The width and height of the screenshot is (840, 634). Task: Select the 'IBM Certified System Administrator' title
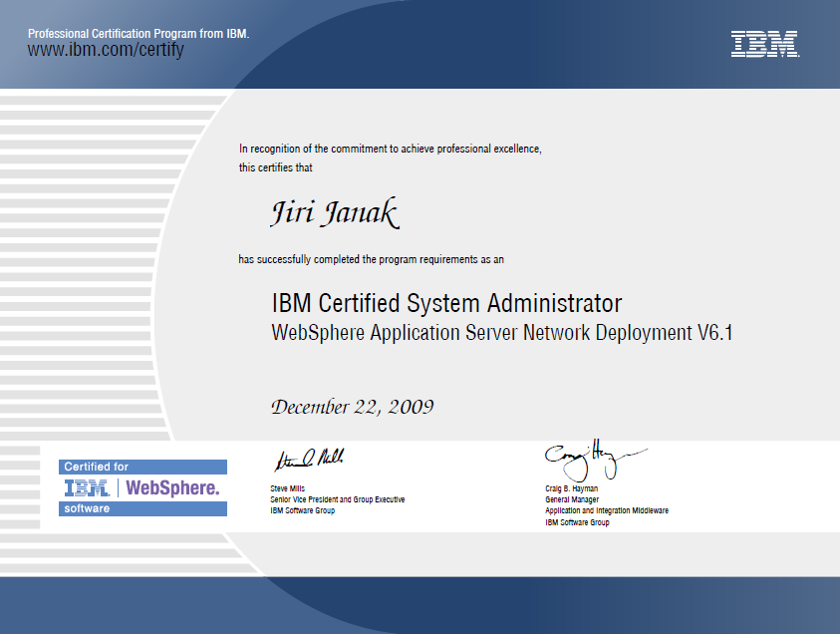(446, 303)
